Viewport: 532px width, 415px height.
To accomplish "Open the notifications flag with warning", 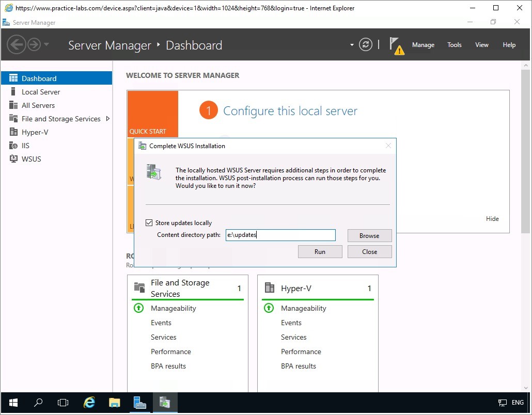I will point(396,45).
